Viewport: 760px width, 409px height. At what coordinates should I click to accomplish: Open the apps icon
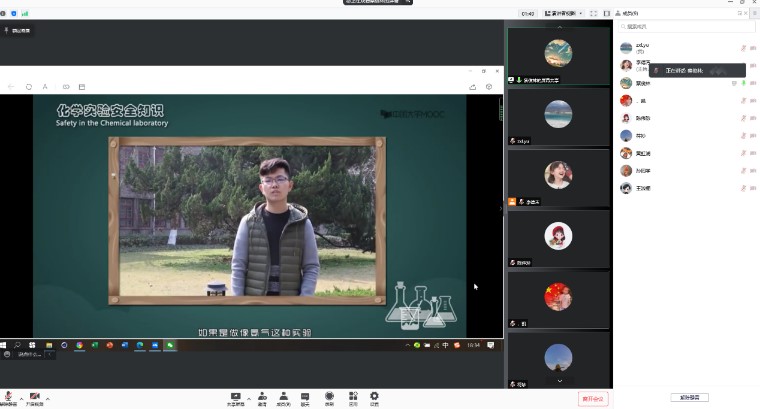click(353, 399)
